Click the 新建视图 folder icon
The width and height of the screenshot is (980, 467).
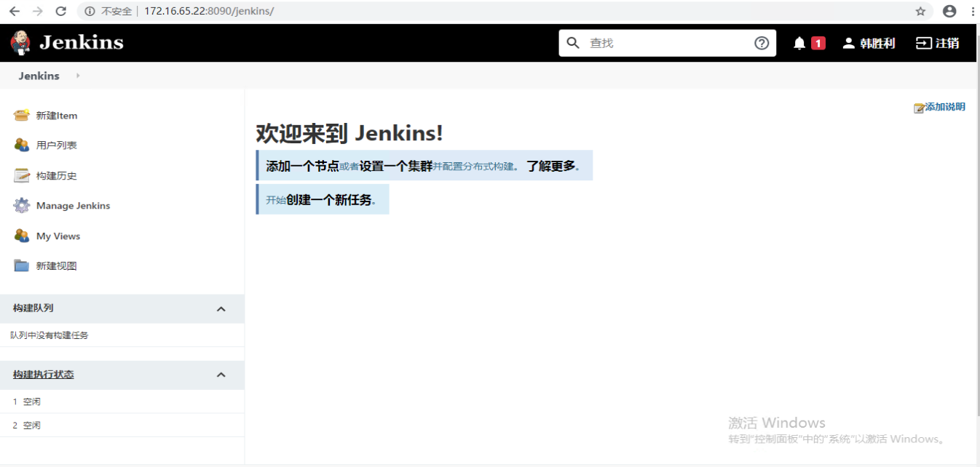[x=22, y=266]
